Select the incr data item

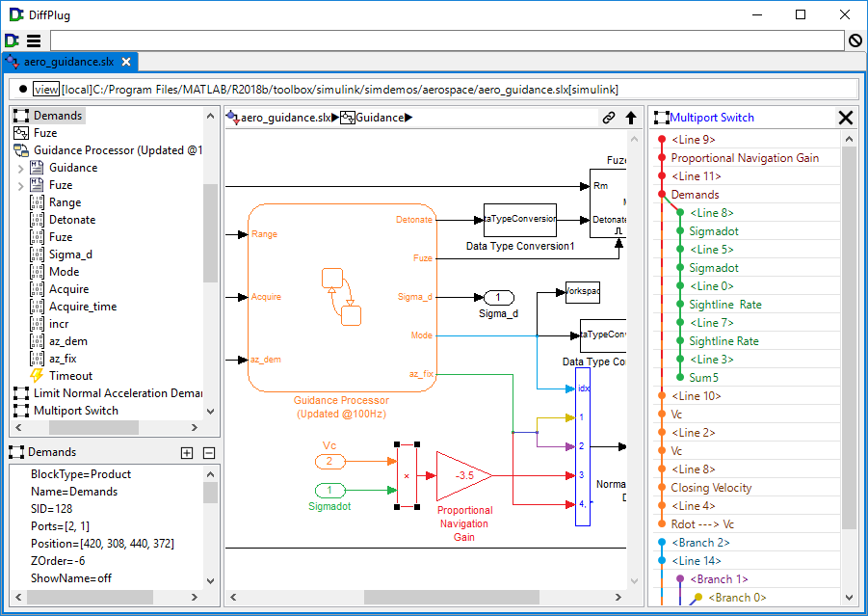59,324
